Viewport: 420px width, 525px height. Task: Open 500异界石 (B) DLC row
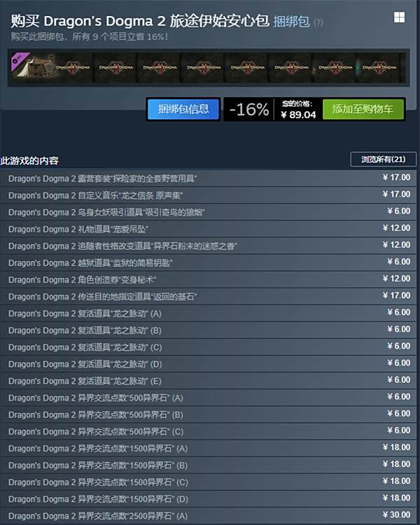(208, 414)
